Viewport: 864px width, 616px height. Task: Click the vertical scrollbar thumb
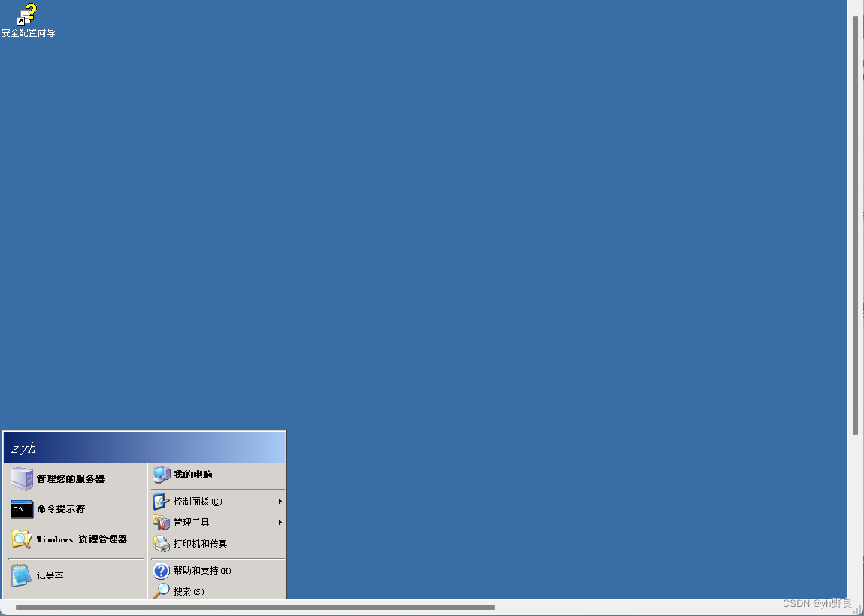pos(856,225)
